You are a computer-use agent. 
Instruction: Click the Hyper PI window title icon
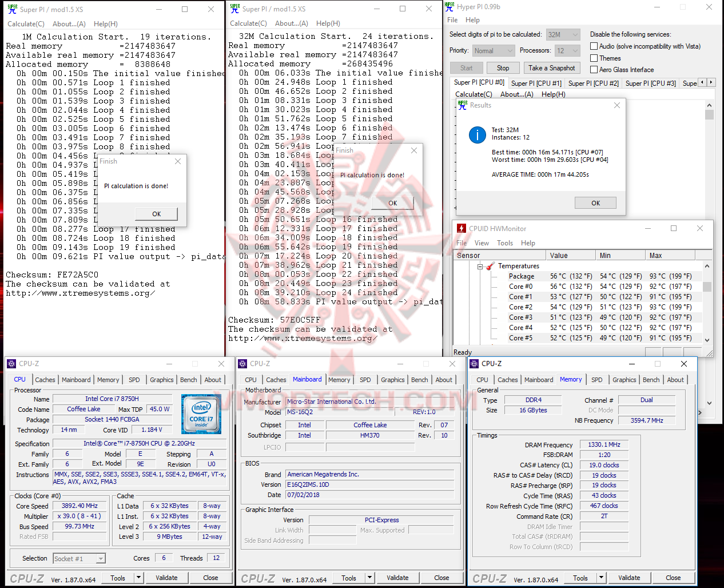[x=449, y=7]
